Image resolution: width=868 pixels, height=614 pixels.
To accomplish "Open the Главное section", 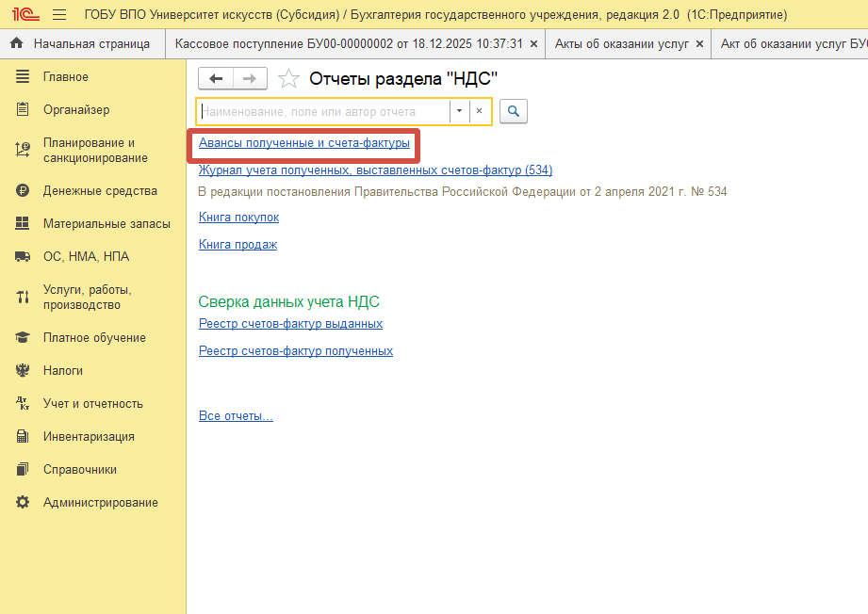I will pos(65,77).
